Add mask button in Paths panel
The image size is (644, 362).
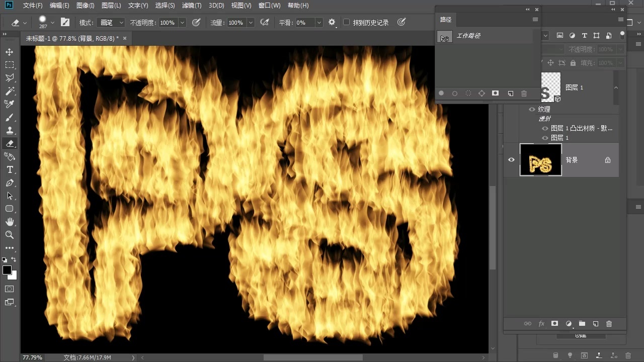click(495, 94)
